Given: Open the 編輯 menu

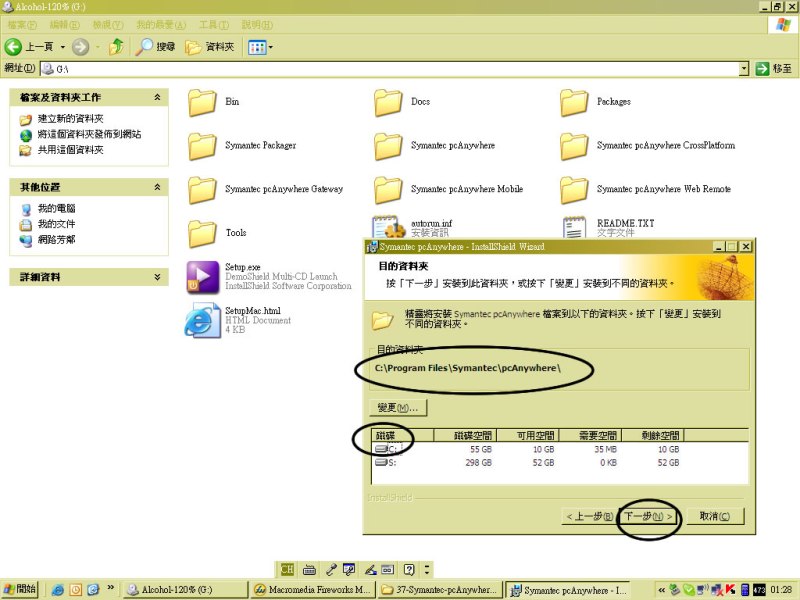Looking at the screenshot, I should [x=64, y=24].
